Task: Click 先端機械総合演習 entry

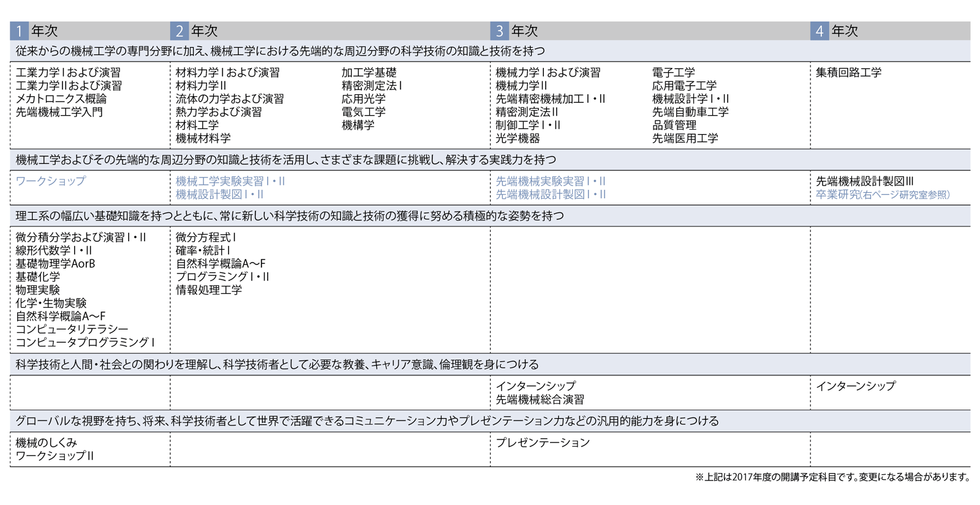Action: pos(540,400)
